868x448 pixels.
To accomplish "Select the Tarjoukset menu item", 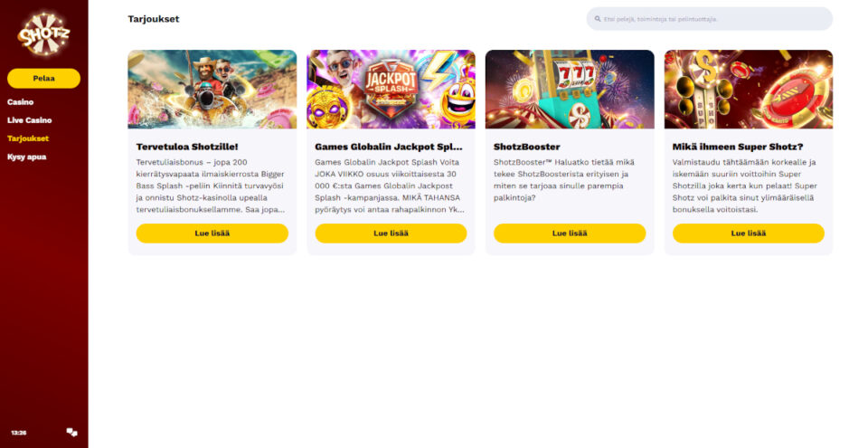I will (x=28, y=138).
